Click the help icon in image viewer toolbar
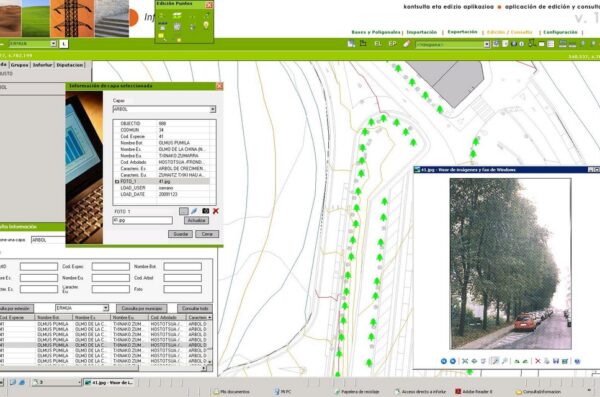This screenshot has height=397, width=600. click(577, 361)
